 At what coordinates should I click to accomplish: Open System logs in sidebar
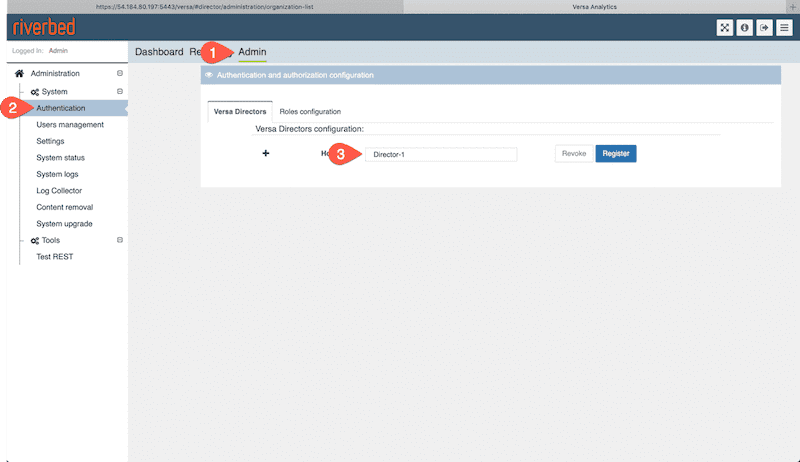pos(57,174)
